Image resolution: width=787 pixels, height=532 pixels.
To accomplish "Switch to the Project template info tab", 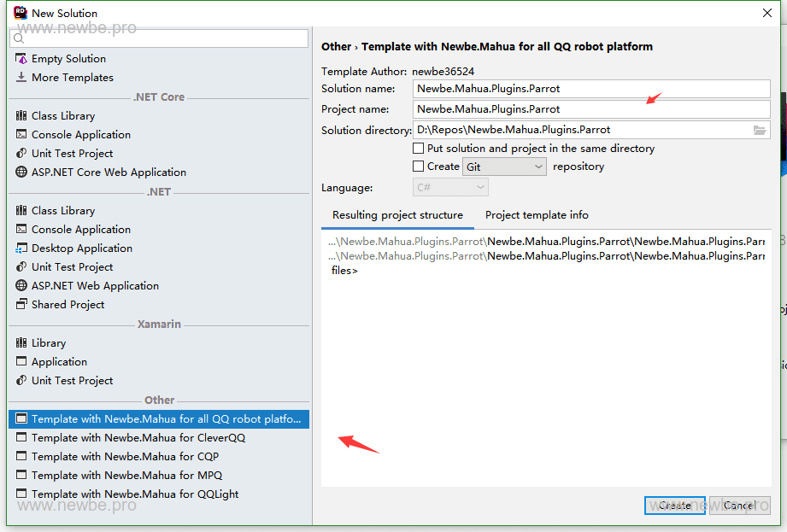I will point(537,215).
